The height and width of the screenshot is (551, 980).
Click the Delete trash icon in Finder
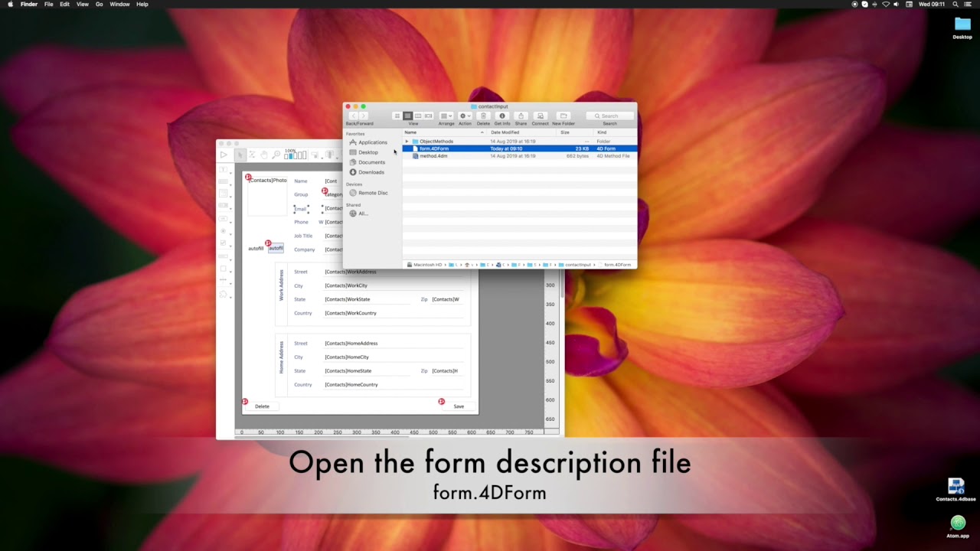[x=483, y=116]
